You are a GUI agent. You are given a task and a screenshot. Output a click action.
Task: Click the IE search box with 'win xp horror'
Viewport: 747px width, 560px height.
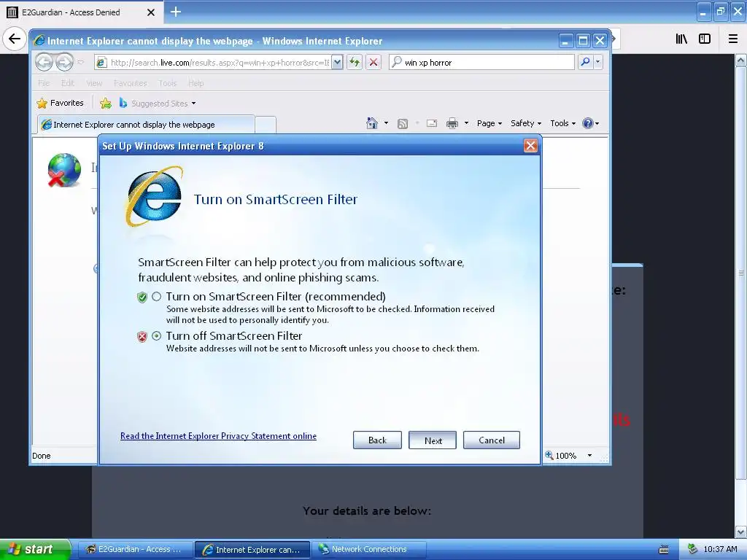(x=481, y=63)
